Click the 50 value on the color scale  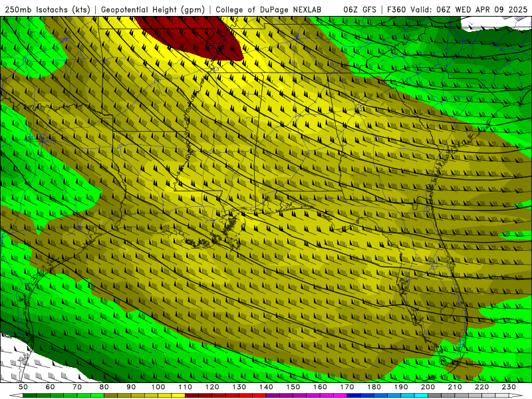click(x=23, y=387)
